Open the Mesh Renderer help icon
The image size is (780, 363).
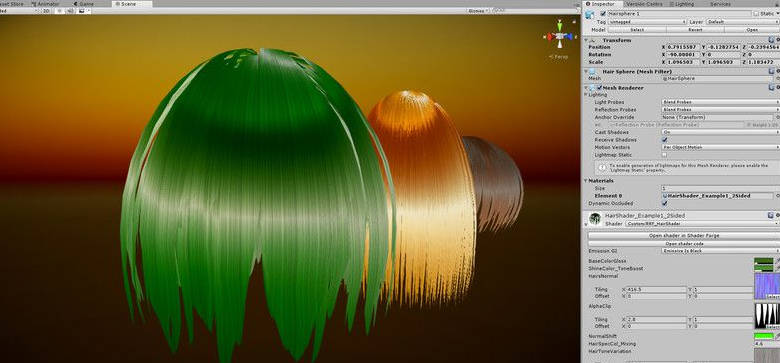click(772, 88)
